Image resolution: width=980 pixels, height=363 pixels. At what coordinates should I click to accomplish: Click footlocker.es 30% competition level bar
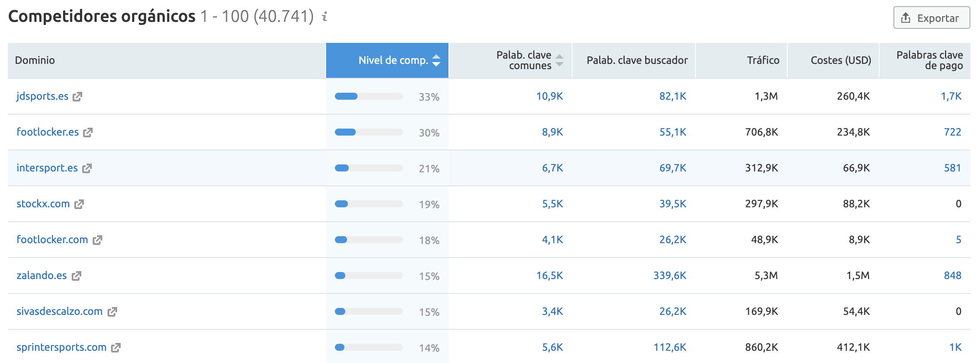click(369, 132)
